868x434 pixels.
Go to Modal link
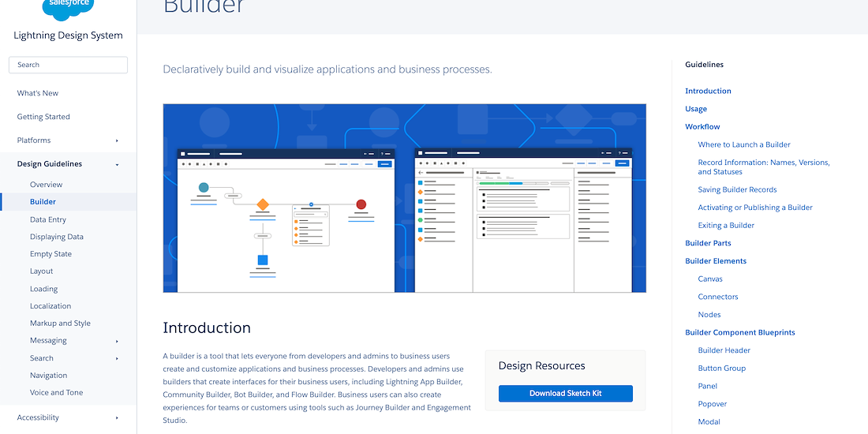click(709, 422)
